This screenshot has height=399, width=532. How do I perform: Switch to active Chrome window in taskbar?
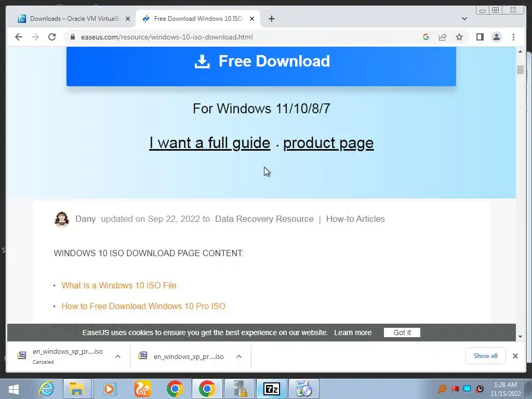pos(207,389)
